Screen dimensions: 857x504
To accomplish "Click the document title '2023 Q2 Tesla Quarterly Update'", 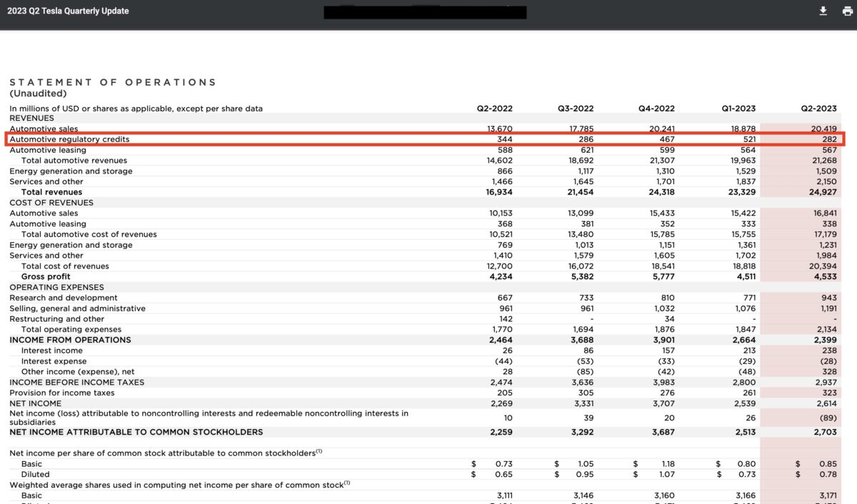I will pos(69,11).
